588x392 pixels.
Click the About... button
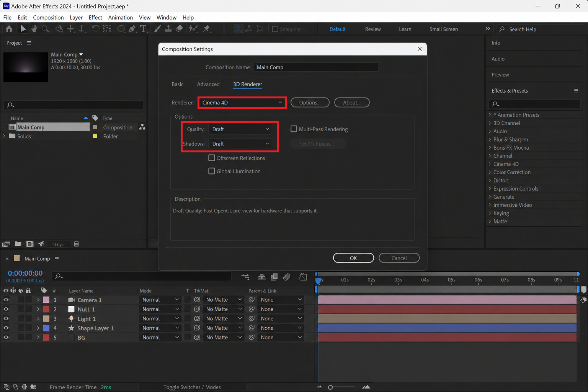(352, 103)
